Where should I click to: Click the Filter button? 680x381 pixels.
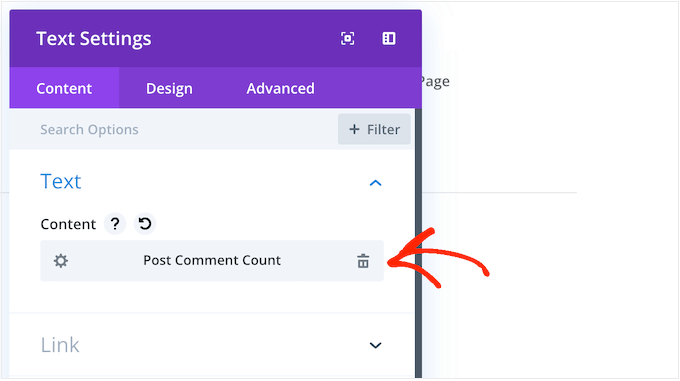point(374,129)
